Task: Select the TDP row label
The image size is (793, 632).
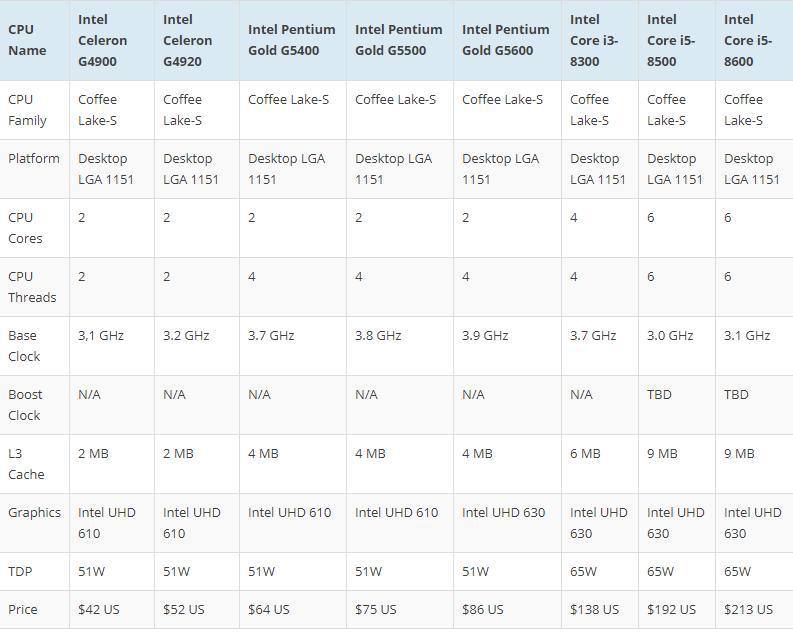Action: (x=21, y=572)
